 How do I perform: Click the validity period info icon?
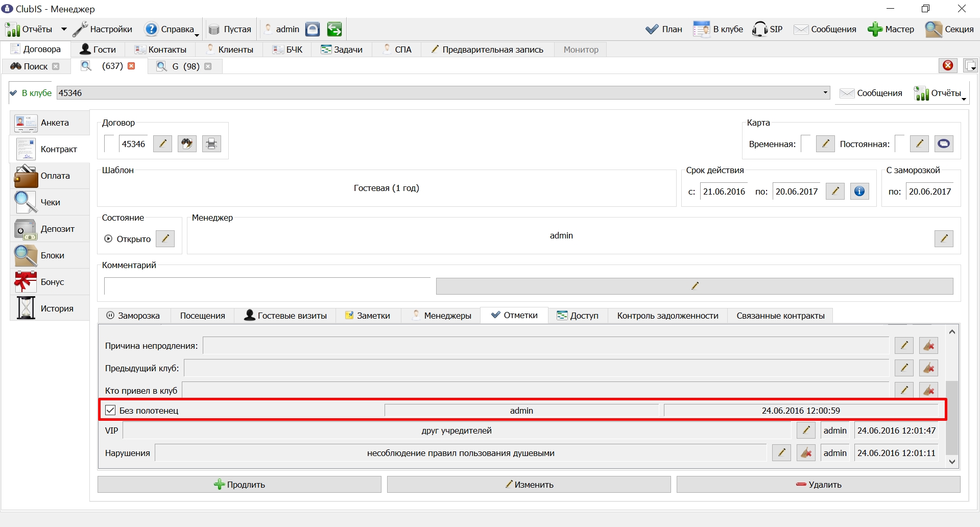coord(859,191)
